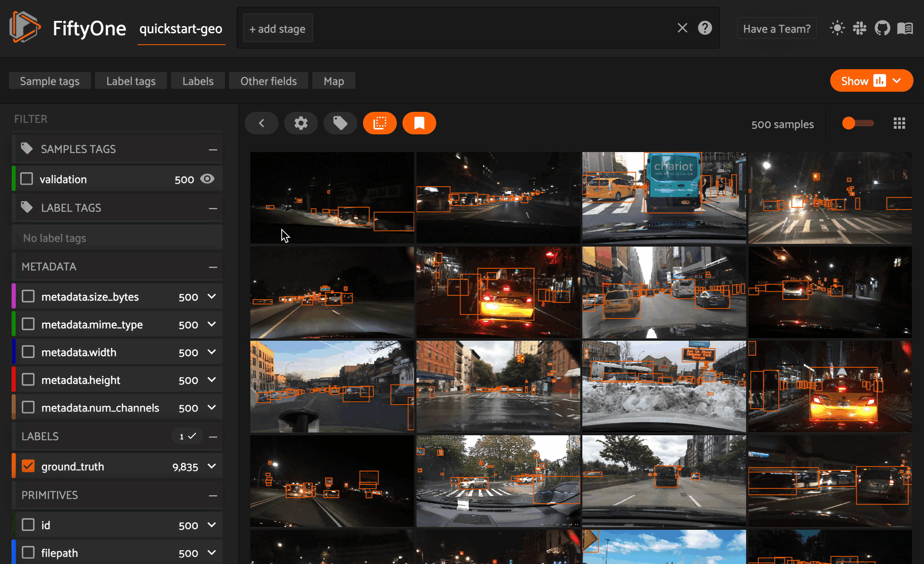Open the Slack community icon
This screenshot has height=564, width=924.
pyautogui.click(x=859, y=29)
